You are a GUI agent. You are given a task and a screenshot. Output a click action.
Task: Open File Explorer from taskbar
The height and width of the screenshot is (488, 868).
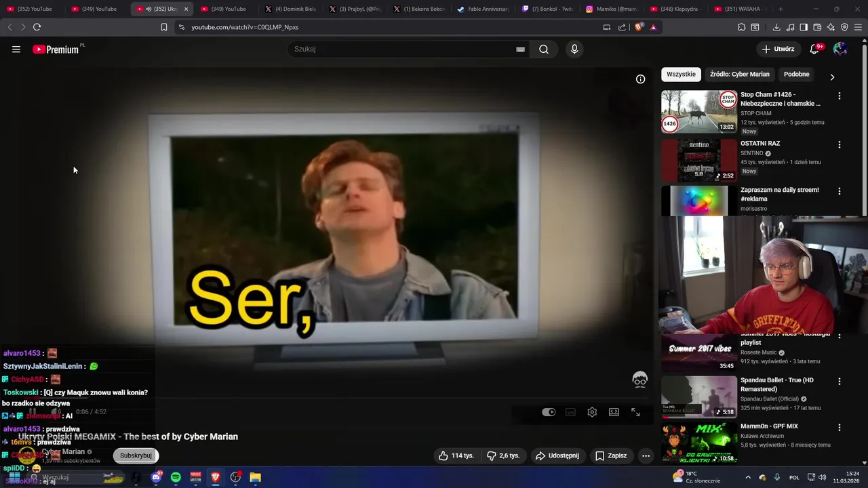pyautogui.click(x=255, y=477)
